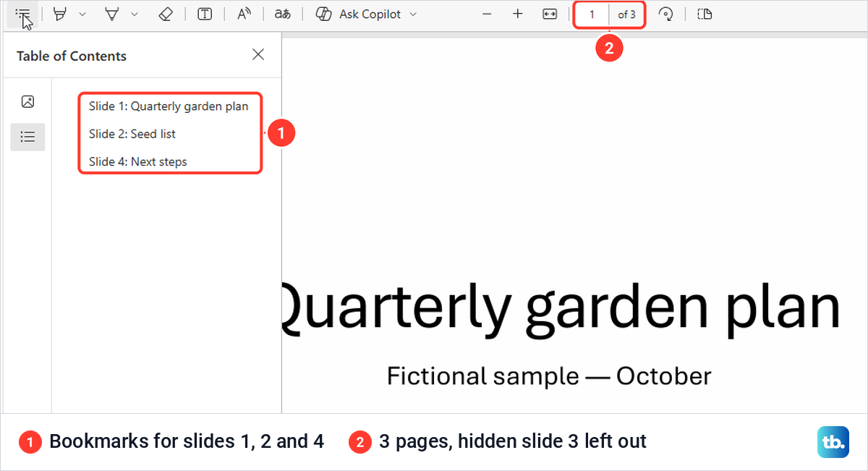
Task: Show the outline list view in sidebar
Action: tap(27, 137)
